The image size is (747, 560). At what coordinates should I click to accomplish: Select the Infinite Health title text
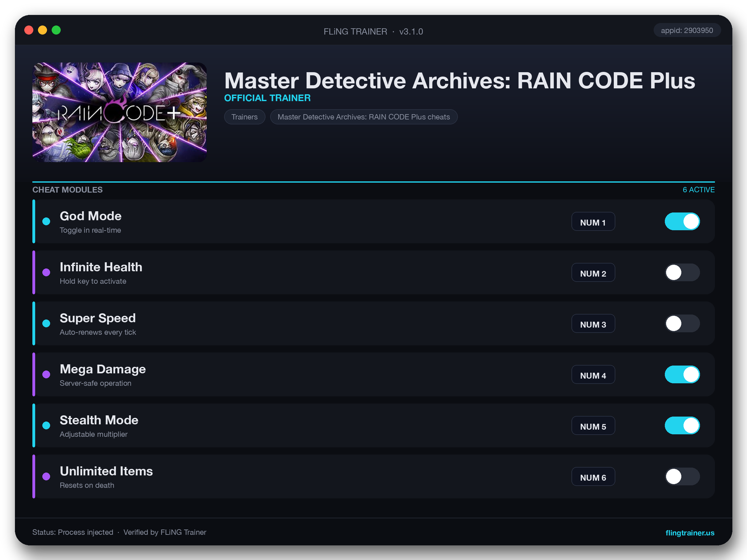tap(101, 267)
